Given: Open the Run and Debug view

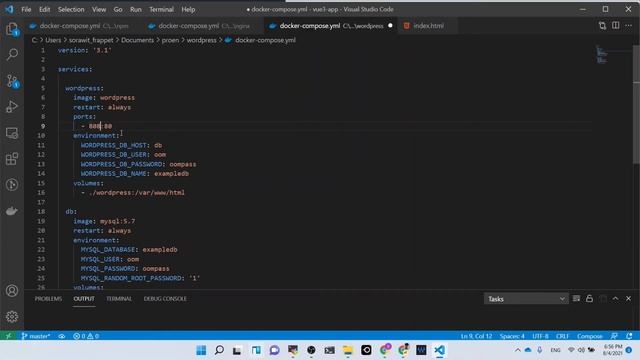Looking at the screenshot, I should click(x=12, y=107).
